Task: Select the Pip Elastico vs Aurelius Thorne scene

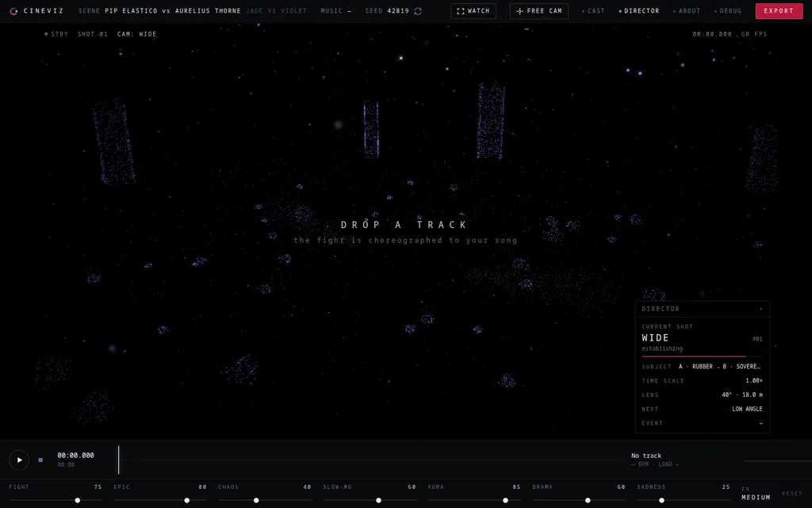Action: pos(172,11)
